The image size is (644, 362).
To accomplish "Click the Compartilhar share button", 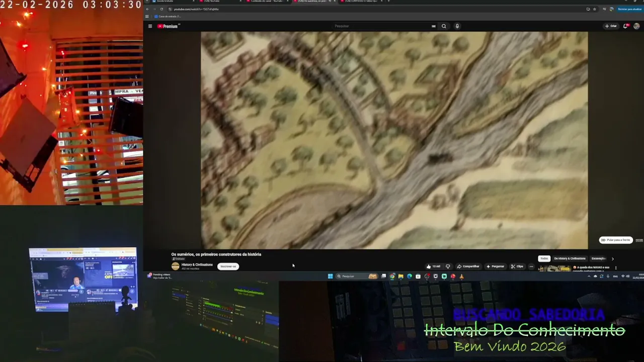I will 468,266.
